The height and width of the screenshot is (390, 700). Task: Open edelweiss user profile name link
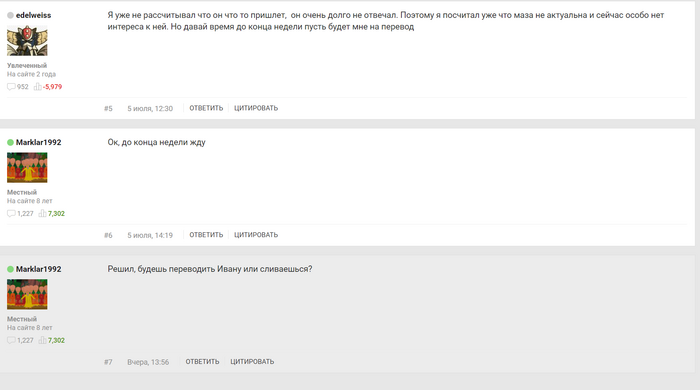click(33, 15)
